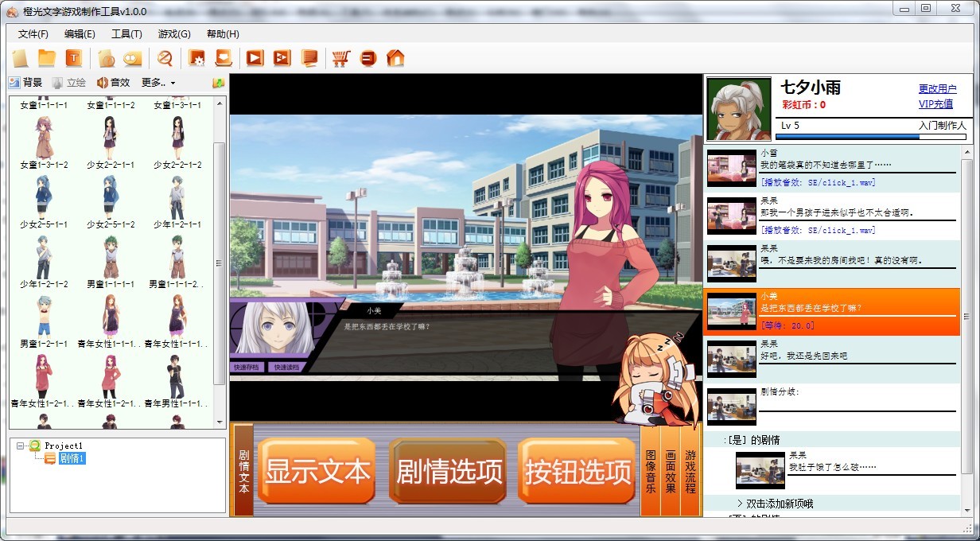Open the 编辑(E) menu
Viewport: 980px width, 541px height.
[80, 33]
